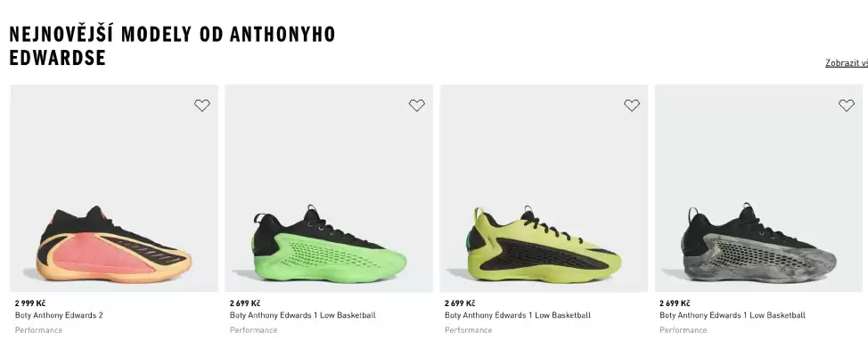The image size is (868, 356).
Task: Toggle wishlist heart on yellow shoe card
Action: [632, 105]
